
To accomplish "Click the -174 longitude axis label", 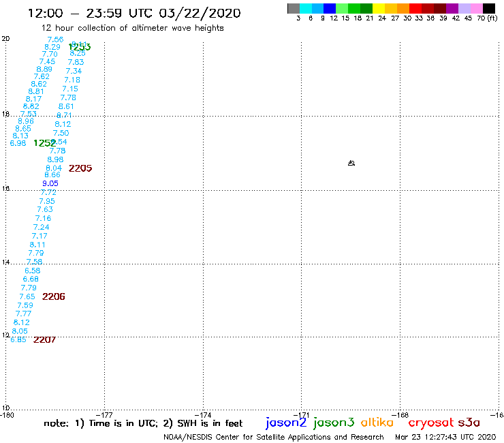I will (x=203, y=415).
